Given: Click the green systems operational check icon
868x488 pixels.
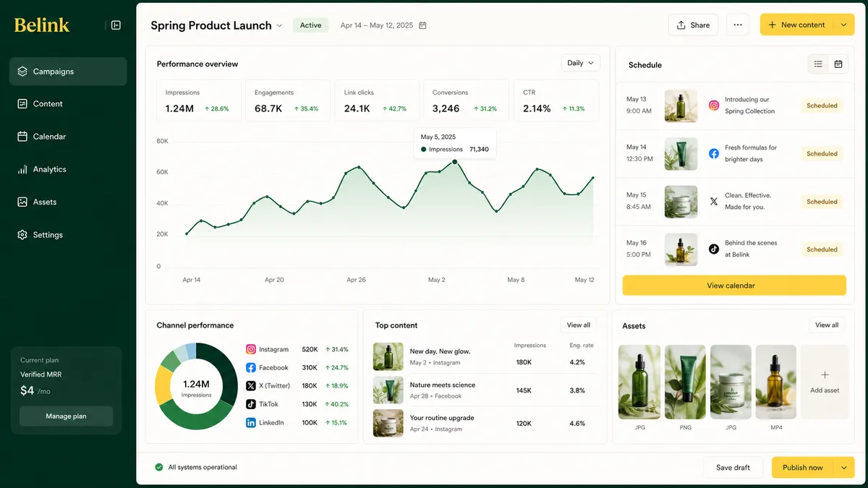Looking at the screenshot, I should (x=158, y=467).
